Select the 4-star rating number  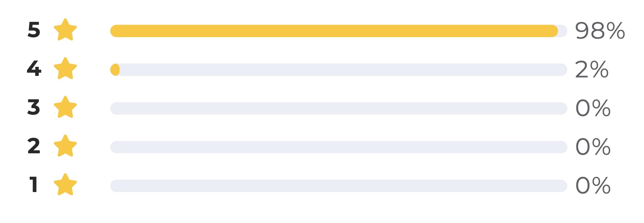tap(34, 68)
